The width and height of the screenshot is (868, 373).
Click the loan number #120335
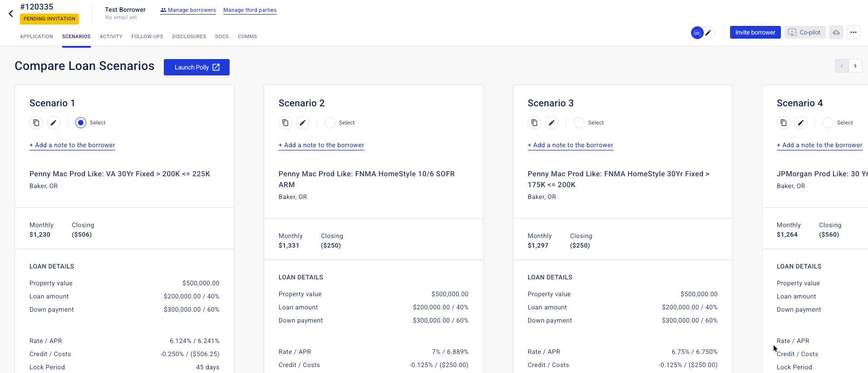[x=37, y=7]
